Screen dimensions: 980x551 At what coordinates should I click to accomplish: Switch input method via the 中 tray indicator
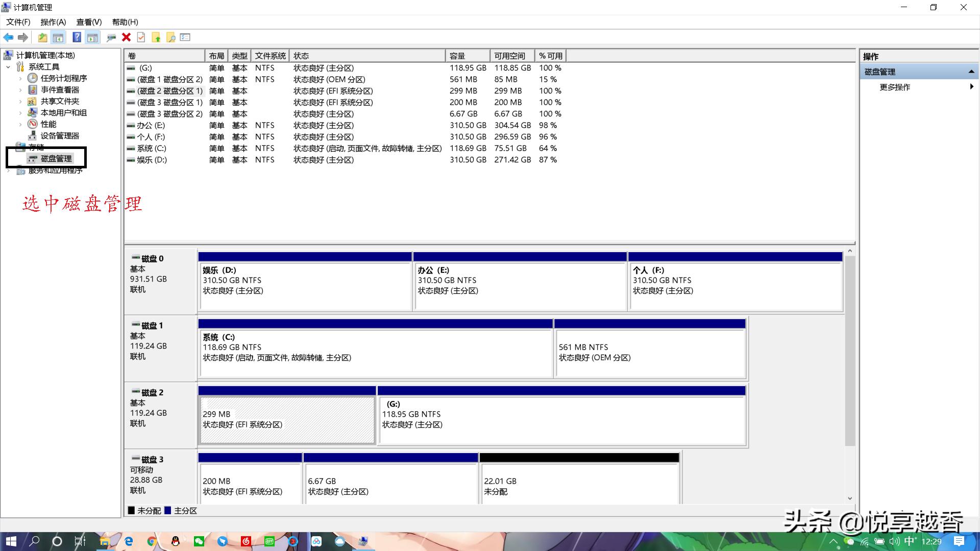point(910,542)
